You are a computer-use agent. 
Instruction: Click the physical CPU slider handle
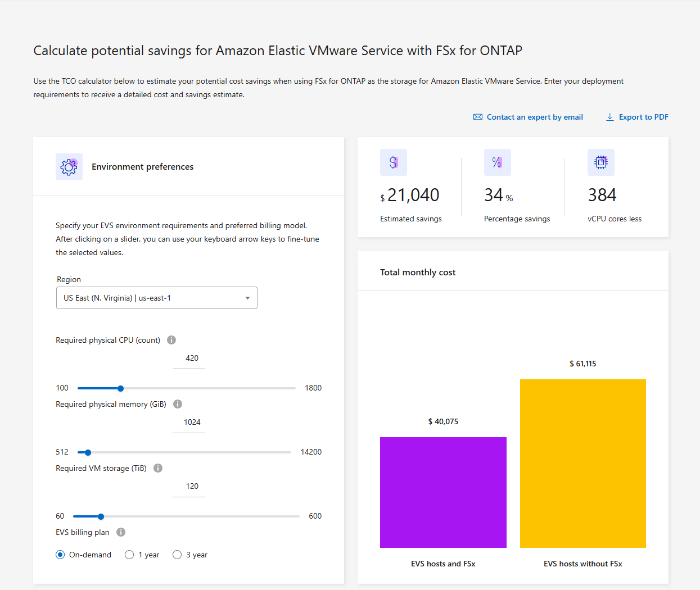[x=120, y=388]
